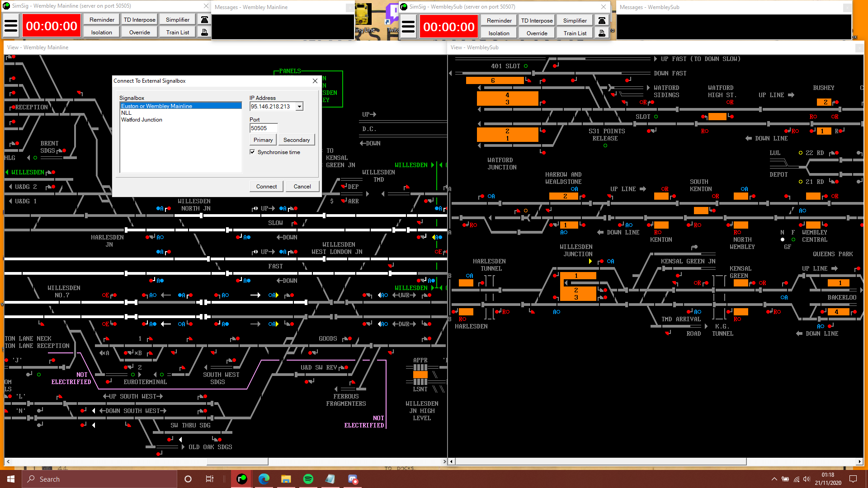868x488 pixels.
Task: Select Watford Junction in Signalbox list
Action: tap(181, 119)
